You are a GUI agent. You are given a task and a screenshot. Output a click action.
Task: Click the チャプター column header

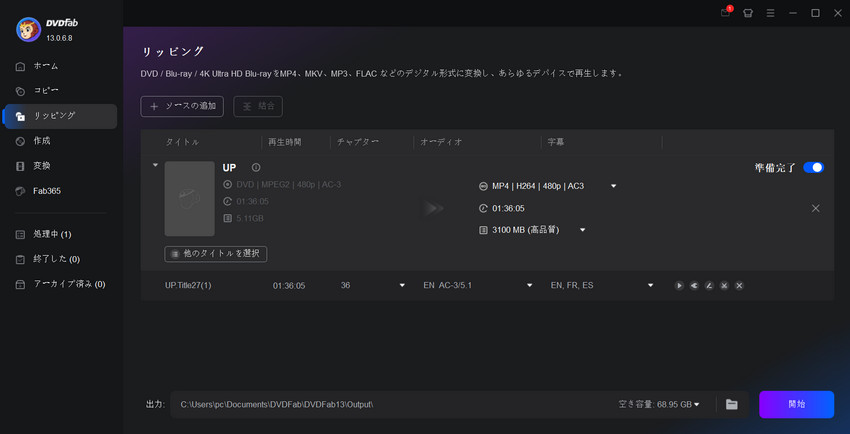tap(358, 142)
